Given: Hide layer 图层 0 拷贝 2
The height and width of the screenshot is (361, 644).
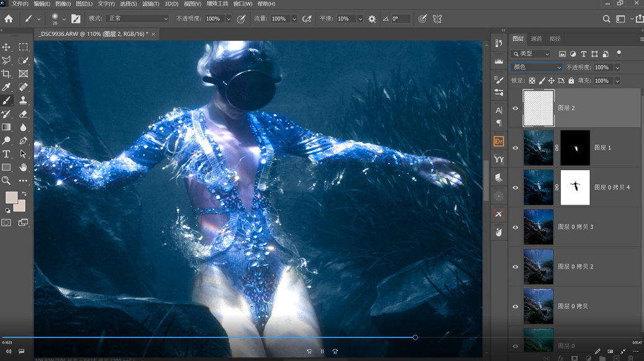Looking at the screenshot, I should click(515, 267).
